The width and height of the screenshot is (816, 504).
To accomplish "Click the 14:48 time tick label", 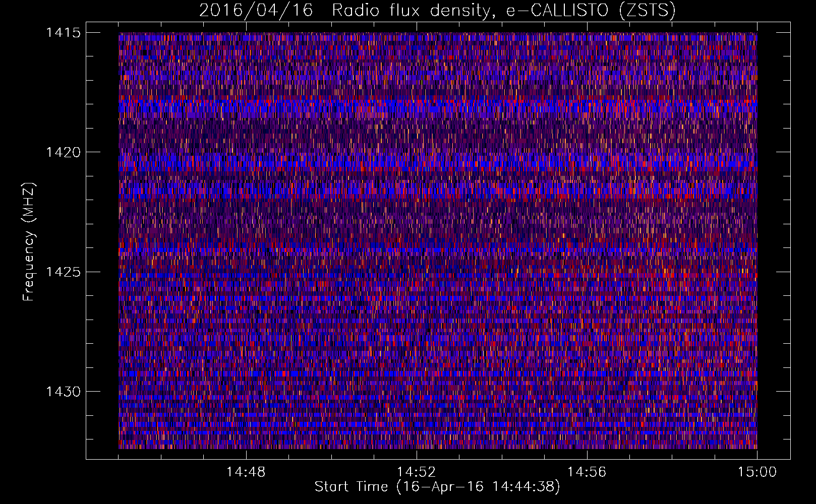I will pos(246,472).
